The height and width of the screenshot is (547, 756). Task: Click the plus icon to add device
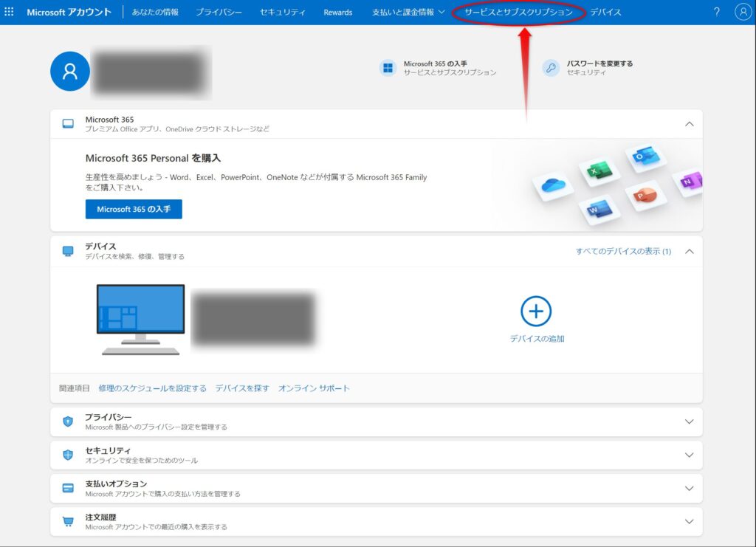pyautogui.click(x=536, y=312)
